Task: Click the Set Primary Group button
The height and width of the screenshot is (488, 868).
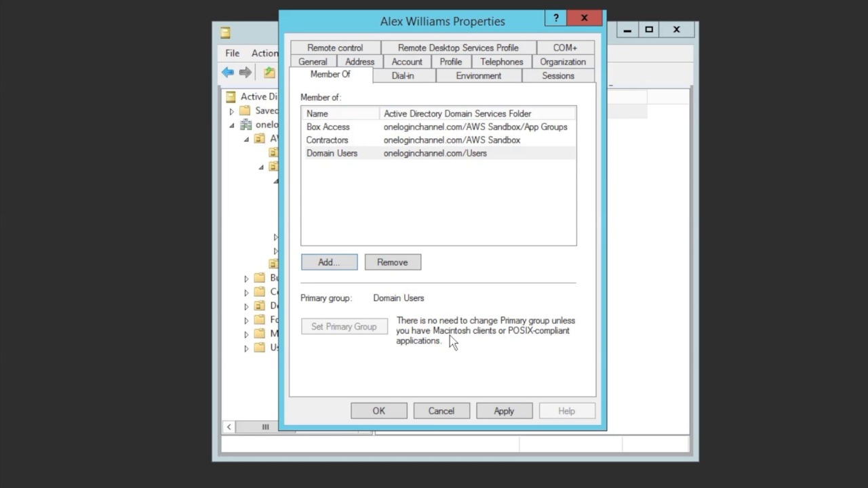Action: [344, 327]
